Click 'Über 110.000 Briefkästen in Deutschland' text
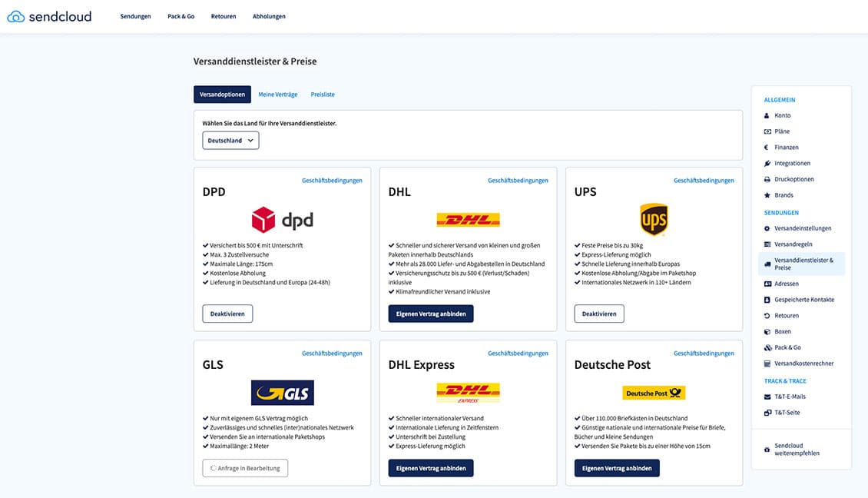The width and height of the screenshot is (868, 498). [634, 418]
